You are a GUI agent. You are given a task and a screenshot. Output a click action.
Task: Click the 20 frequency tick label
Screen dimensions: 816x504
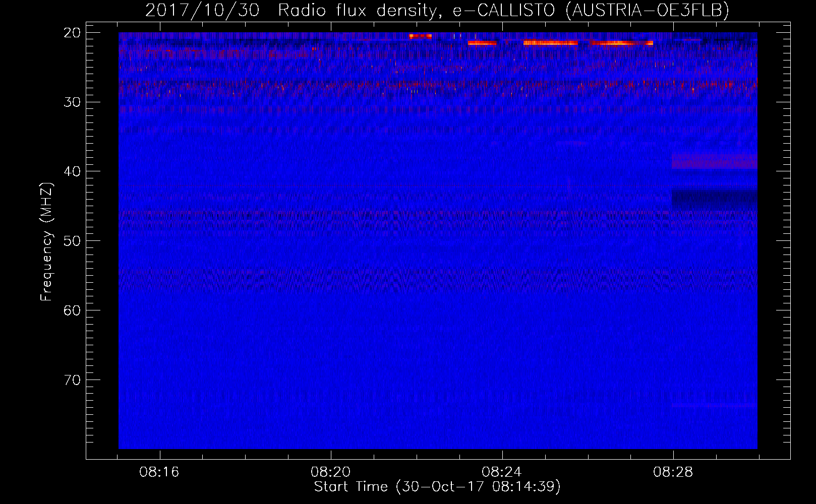tap(73, 33)
